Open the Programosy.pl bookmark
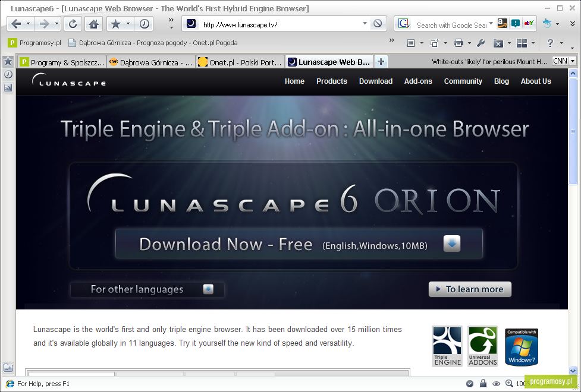The height and width of the screenshot is (392, 581). pos(35,43)
